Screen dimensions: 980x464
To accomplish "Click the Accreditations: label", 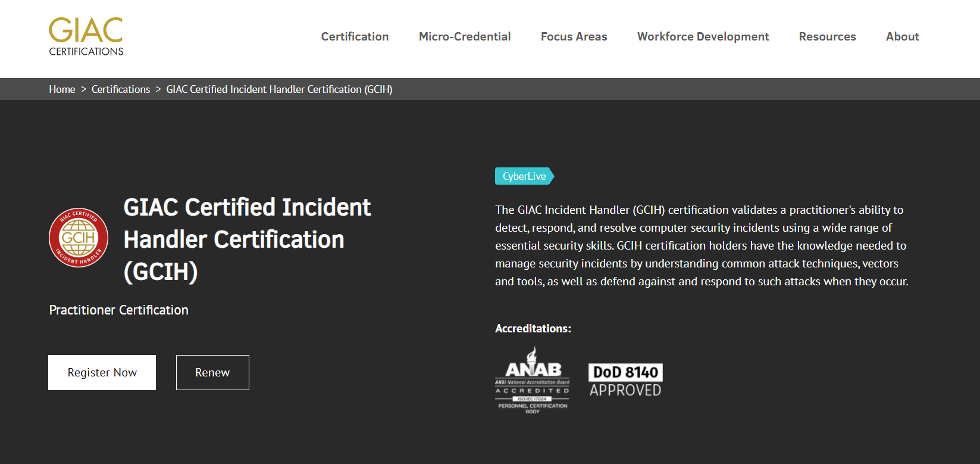I will (533, 328).
